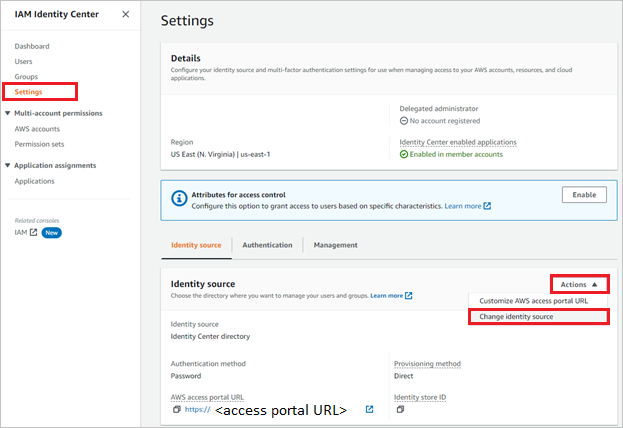Collapse the Multi-account permissions section

click(8, 113)
